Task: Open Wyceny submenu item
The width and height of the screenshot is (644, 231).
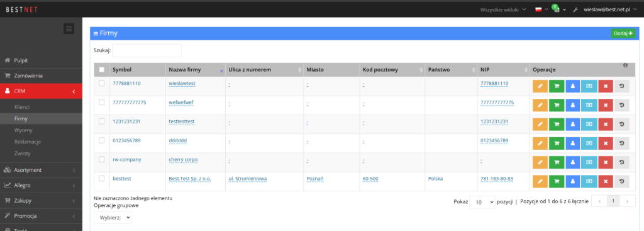Action: [x=23, y=130]
